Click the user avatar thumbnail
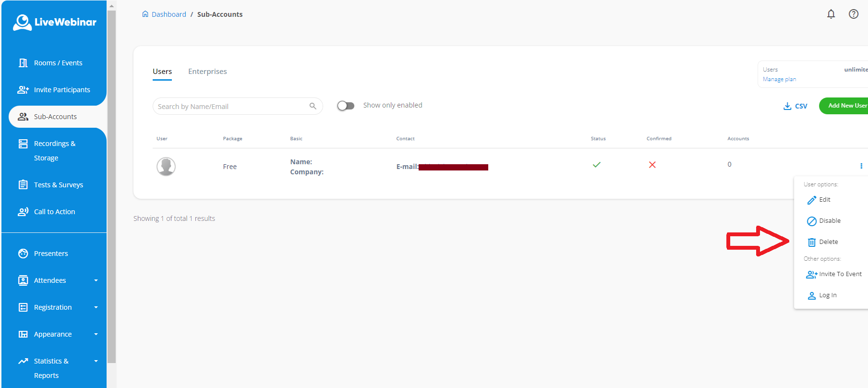 (x=166, y=167)
